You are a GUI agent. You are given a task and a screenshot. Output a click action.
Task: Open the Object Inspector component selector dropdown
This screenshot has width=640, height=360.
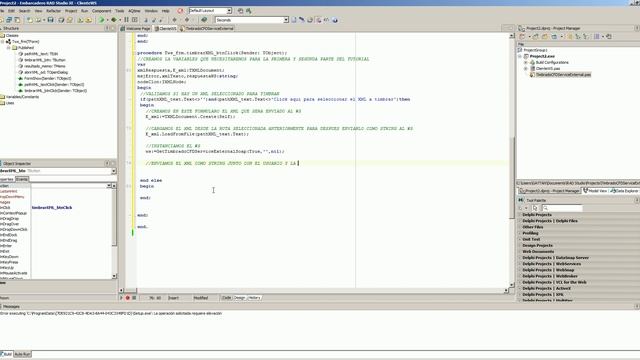point(113,171)
